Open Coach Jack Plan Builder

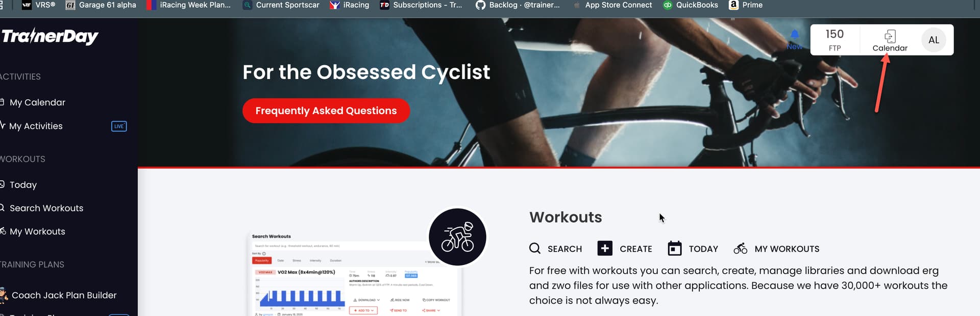pyautogui.click(x=64, y=295)
